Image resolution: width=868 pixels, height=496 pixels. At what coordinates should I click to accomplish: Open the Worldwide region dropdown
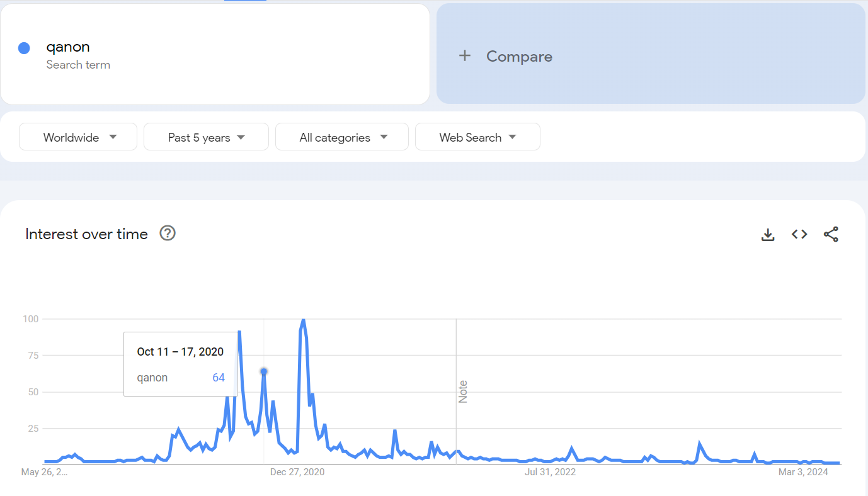(x=78, y=137)
